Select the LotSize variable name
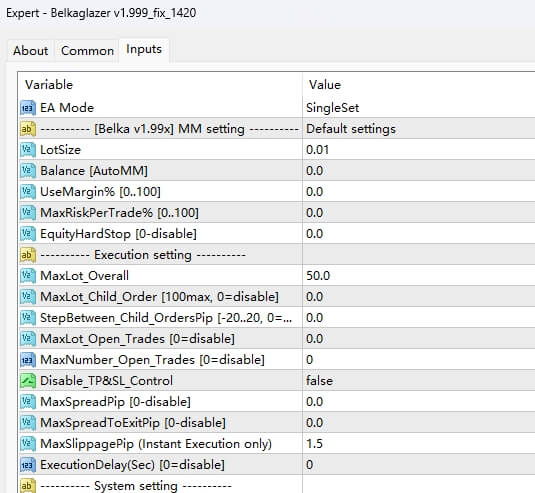The height and width of the screenshot is (493, 535). click(60, 150)
